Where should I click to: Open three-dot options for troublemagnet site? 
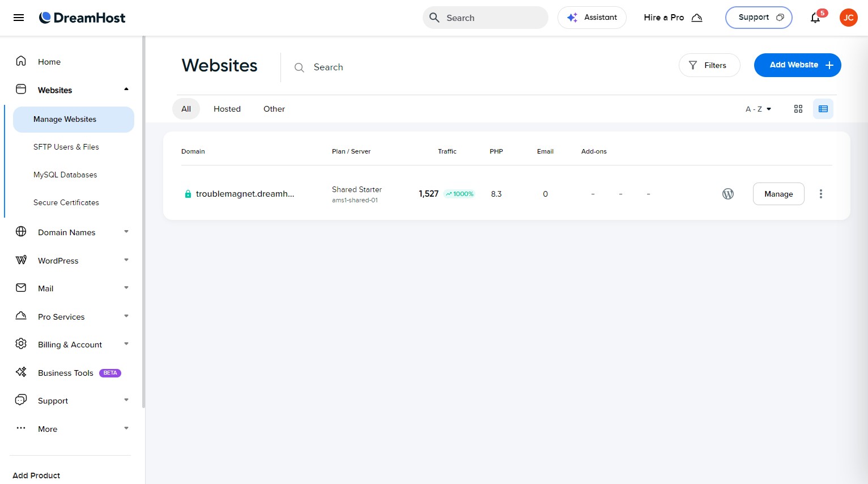820,194
